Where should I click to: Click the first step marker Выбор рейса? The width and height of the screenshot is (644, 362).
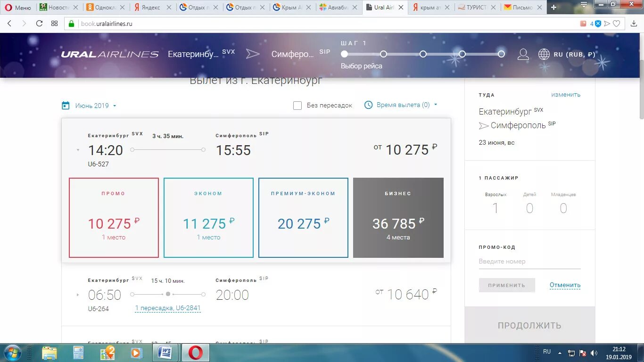[345, 54]
